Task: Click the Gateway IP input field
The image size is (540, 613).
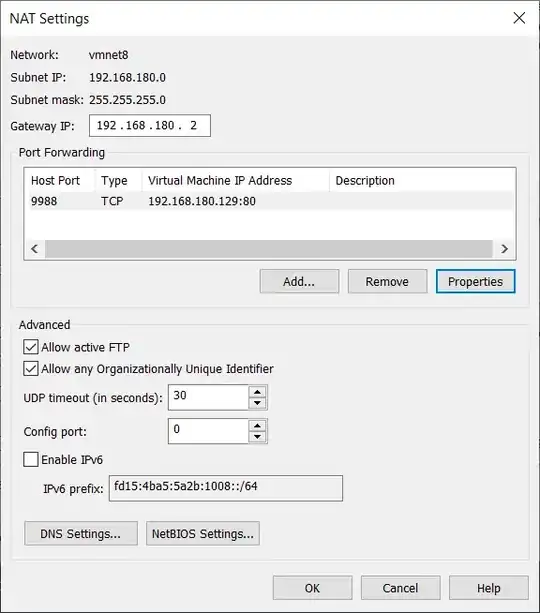Action: (x=150, y=125)
